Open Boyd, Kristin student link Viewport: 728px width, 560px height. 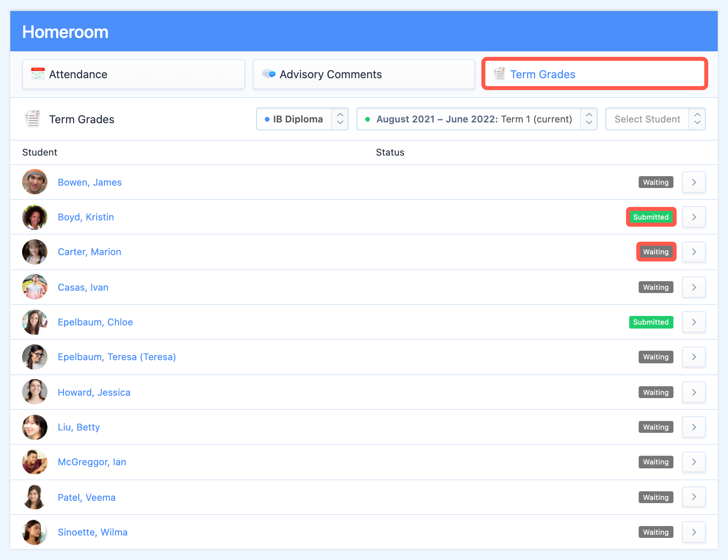click(x=86, y=217)
